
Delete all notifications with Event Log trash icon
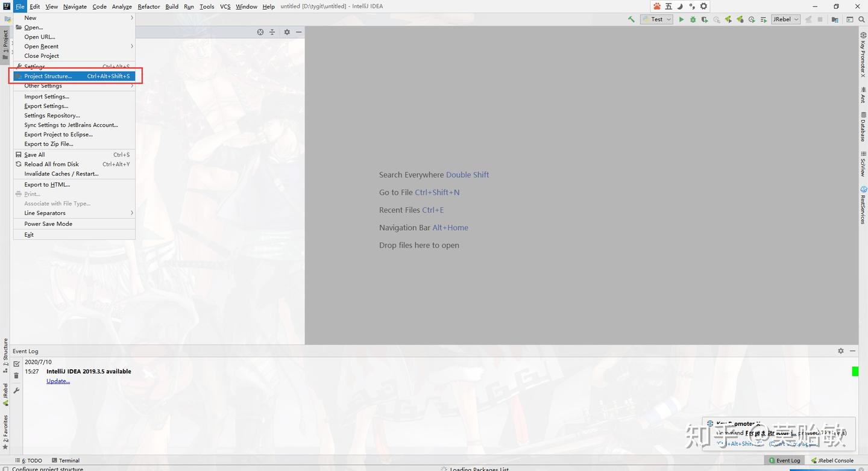click(16, 375)
